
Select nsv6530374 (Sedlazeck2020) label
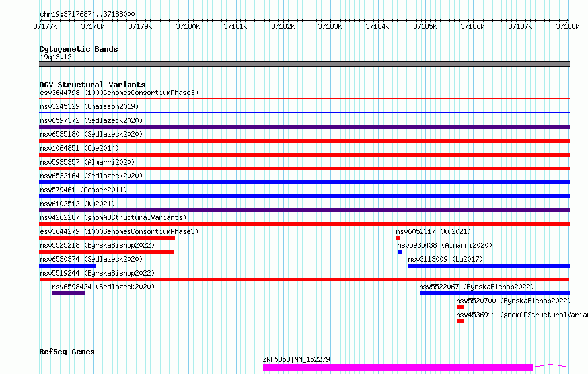(91, 259)
